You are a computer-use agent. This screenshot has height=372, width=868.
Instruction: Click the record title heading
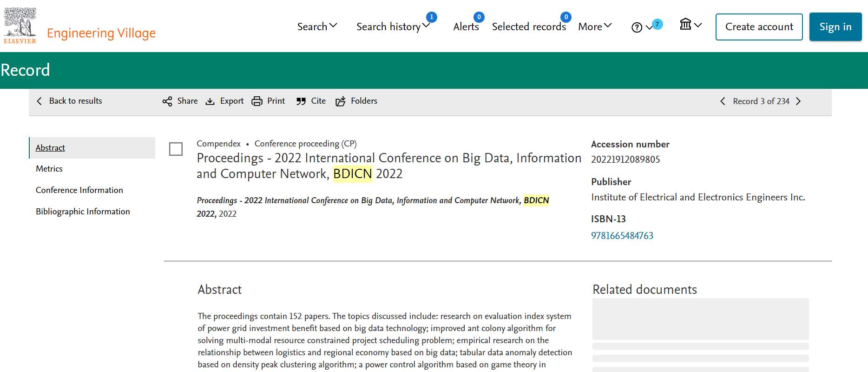pos(389,166)
